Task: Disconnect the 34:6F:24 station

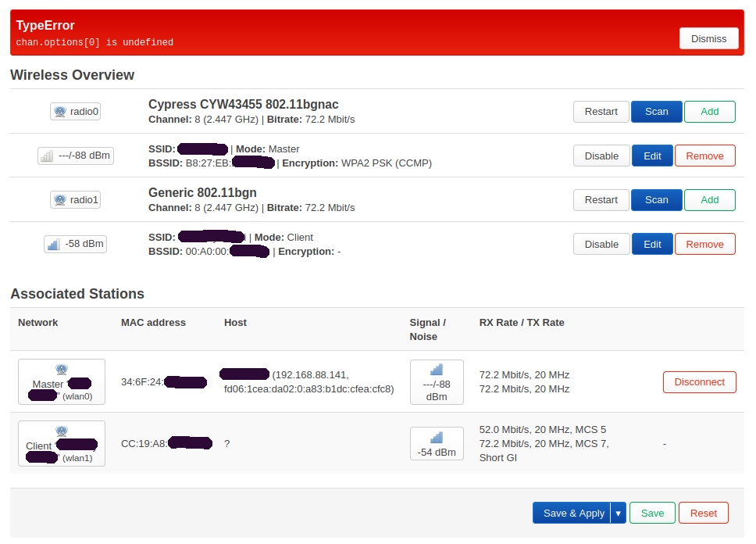Action: click(699, 381)
